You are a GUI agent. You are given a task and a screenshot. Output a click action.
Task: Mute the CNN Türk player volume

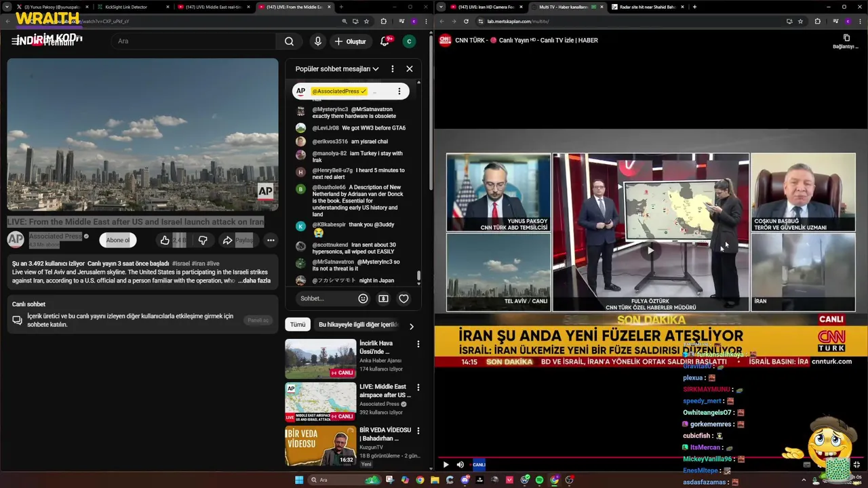click(460, 464)
